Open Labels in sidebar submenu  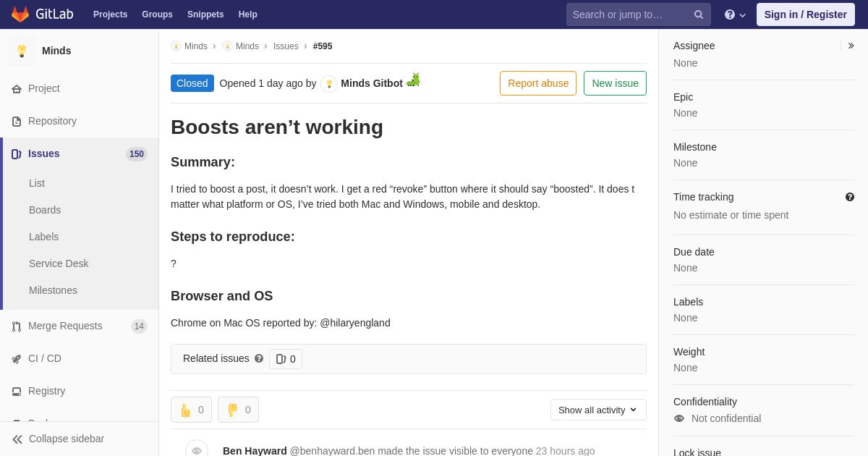(x=43, y=237)
